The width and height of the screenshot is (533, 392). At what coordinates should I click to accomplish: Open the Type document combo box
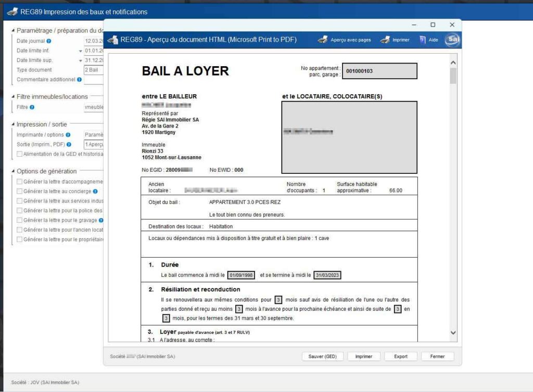coord(94,70)
